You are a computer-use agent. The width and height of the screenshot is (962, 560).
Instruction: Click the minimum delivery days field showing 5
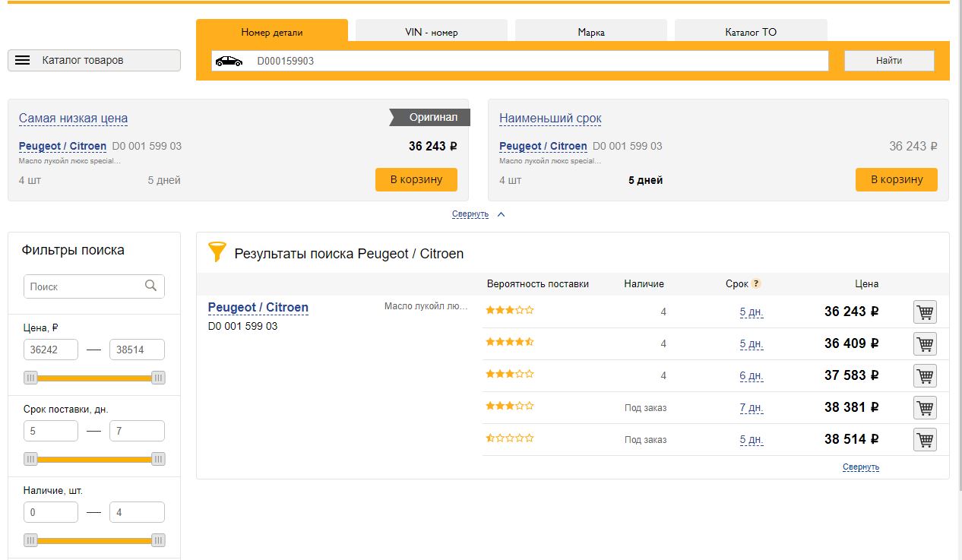tap(51, 431)
